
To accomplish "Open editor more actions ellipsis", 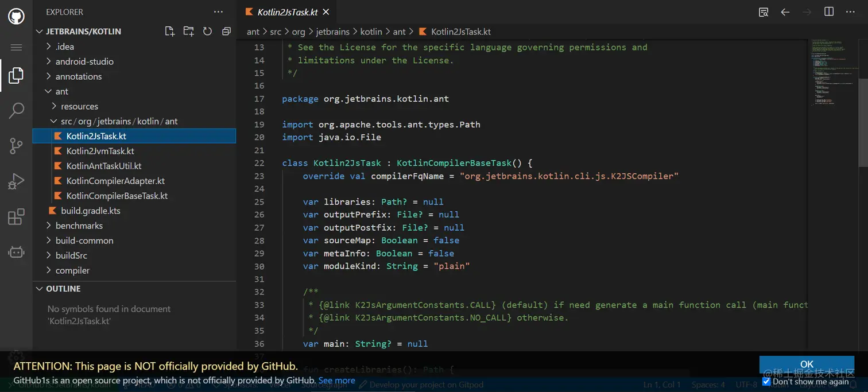I will [851, 12].
